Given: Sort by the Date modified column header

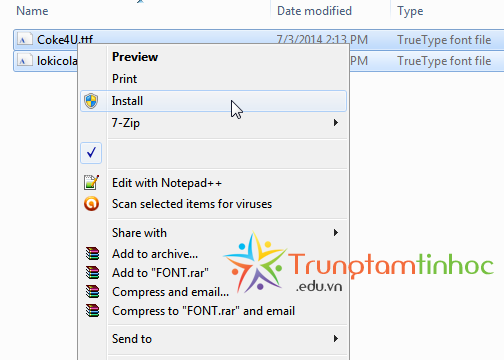Looking at the screenshot, I should pyautogui.click(x=314, y=11).
